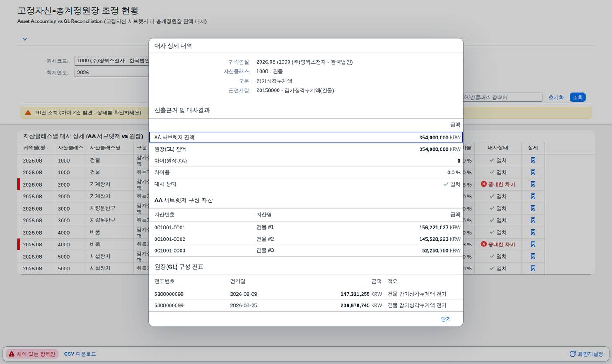Open detail icon for second 비품 row
Viewport: 612px width, 364px height.
(533, 244)
